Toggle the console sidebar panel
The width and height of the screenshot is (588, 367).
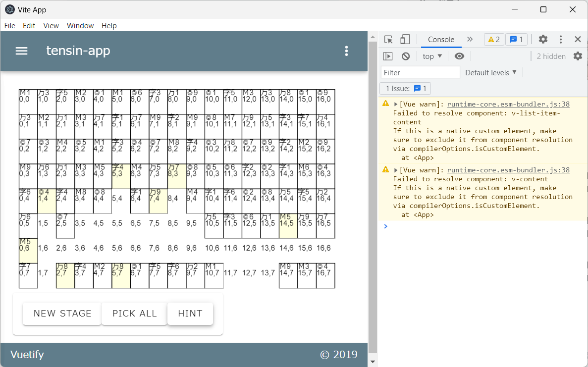(388, 56)
